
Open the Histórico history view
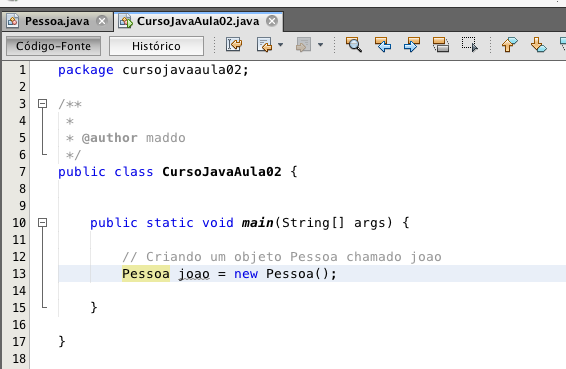coord(156,46)
